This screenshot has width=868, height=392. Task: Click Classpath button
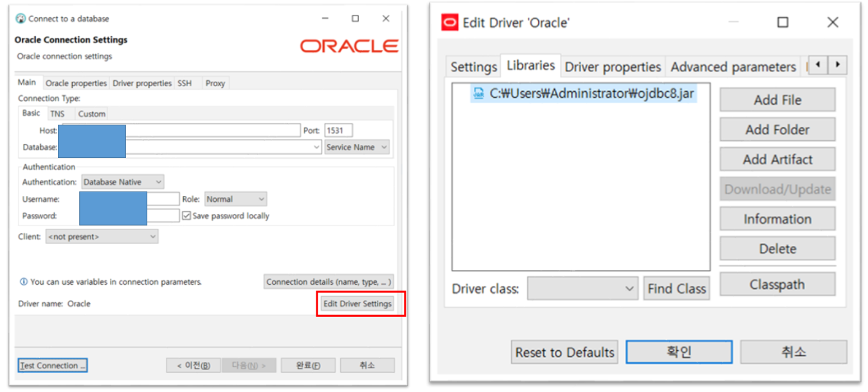point(777,284)
